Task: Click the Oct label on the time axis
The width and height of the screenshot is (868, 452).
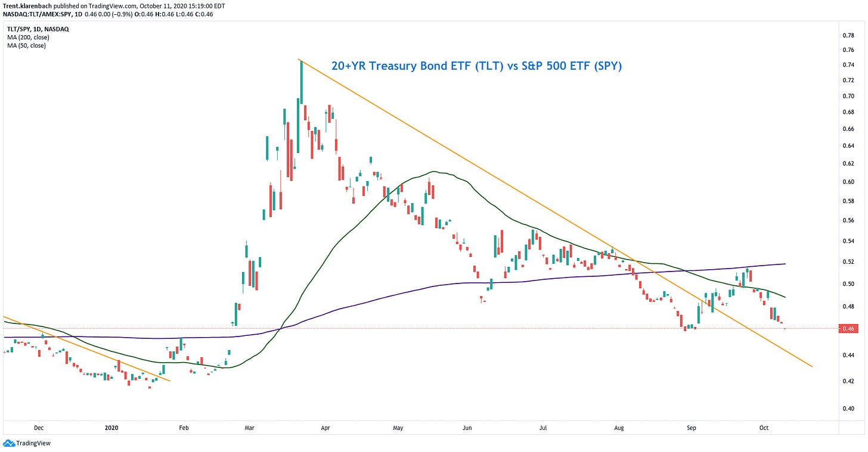Action: (x=764, y=427)
